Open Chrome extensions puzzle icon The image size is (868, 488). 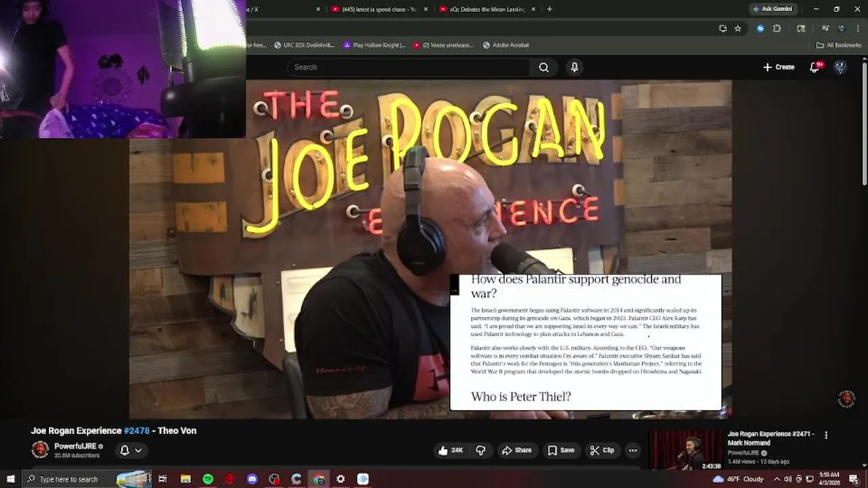tap(777, 28)
